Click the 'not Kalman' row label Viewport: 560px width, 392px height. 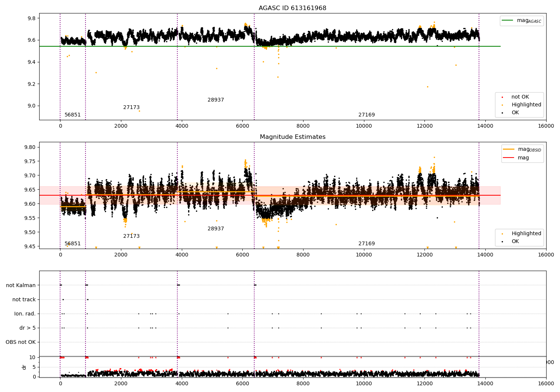click(x=21, y=285)
